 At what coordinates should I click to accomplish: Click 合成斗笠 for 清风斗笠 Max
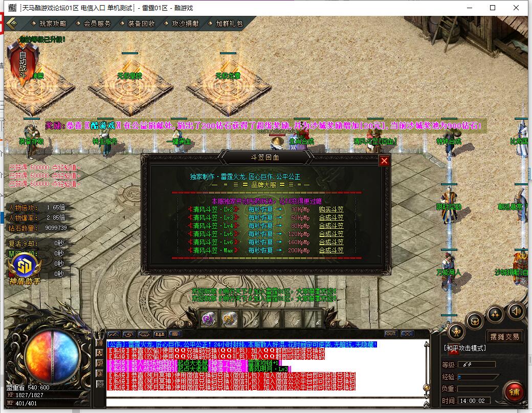coord(331,250)
